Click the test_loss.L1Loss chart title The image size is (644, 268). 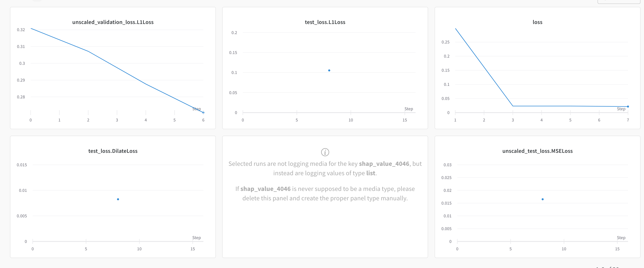point(325,22)
